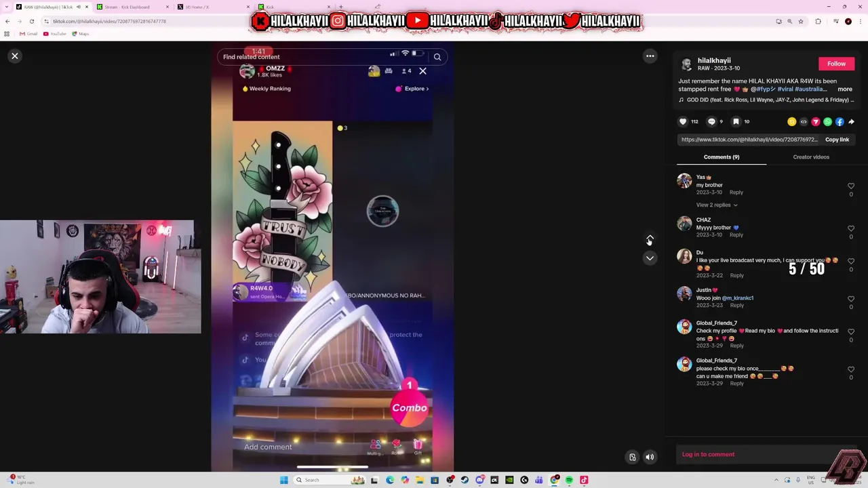Share to WhatsApp
The height and width of the screenshot is (488, 868).
point(827,122)
